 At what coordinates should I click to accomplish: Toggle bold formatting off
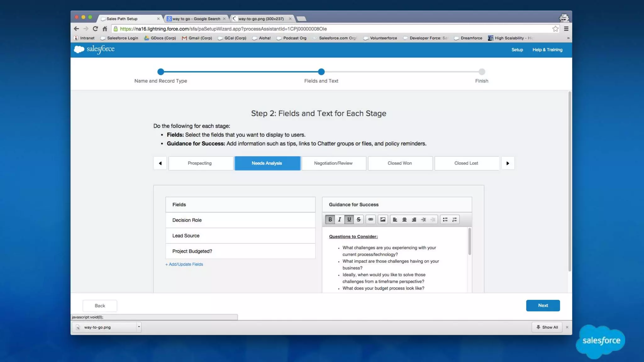coord(330,219)
